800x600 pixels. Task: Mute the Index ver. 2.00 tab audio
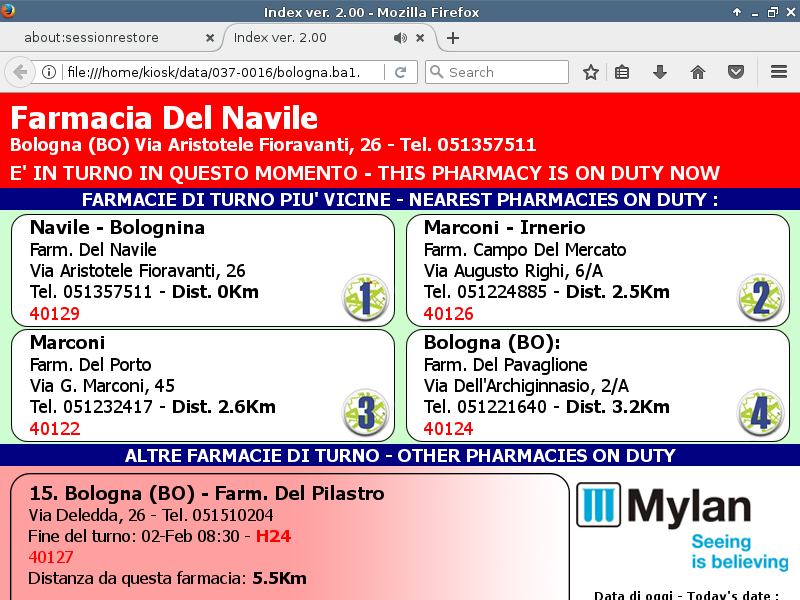[x=400, y=38]
